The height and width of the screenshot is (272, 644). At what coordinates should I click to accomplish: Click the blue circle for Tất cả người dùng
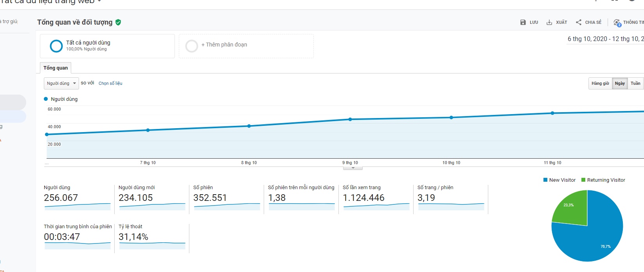click(x=56, y=46)
